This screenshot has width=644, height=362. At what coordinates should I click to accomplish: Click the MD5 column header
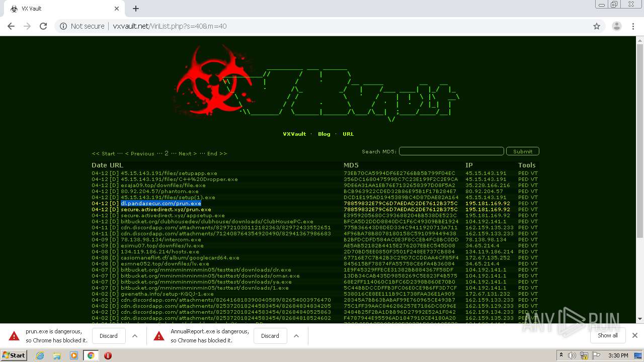[351, 165]
